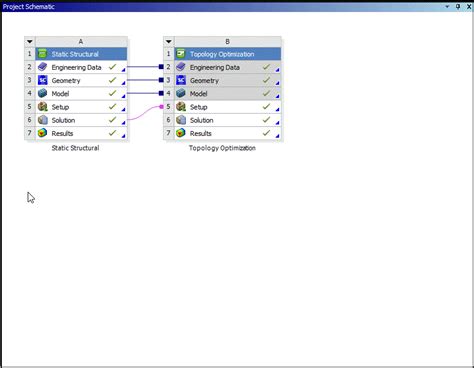Click the connector square at B4 Model link
The width and height of the screenshot is (474, 368).
pyautogui.click(x=161, y=93)
